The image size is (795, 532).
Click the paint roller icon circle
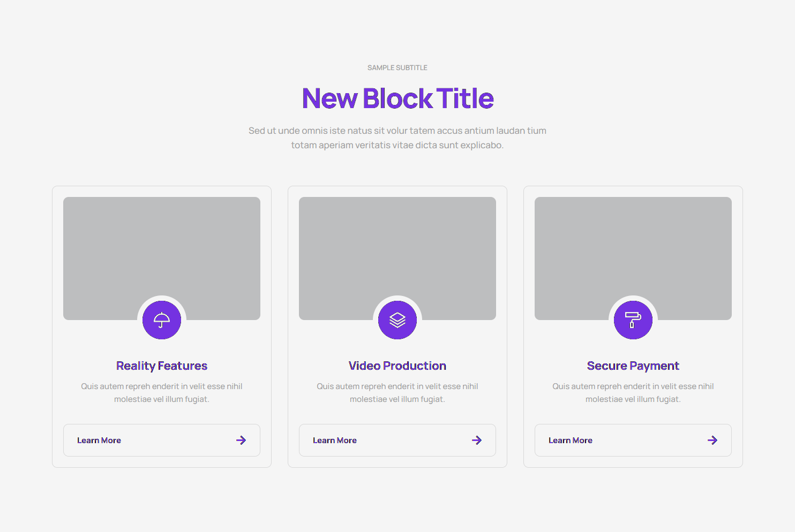pos(633,320)
